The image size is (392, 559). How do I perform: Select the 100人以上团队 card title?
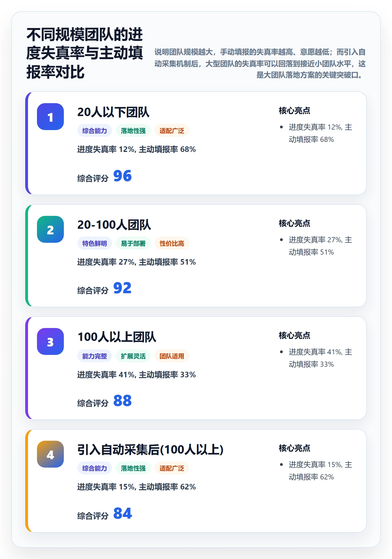point(117,337)
